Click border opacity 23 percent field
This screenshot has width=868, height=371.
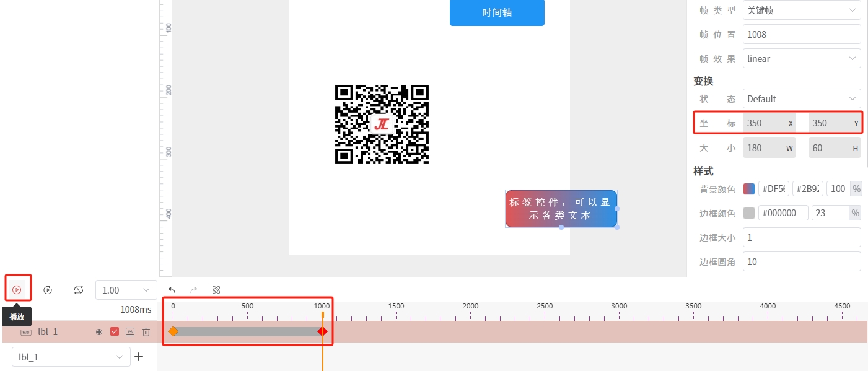[831, 213]
